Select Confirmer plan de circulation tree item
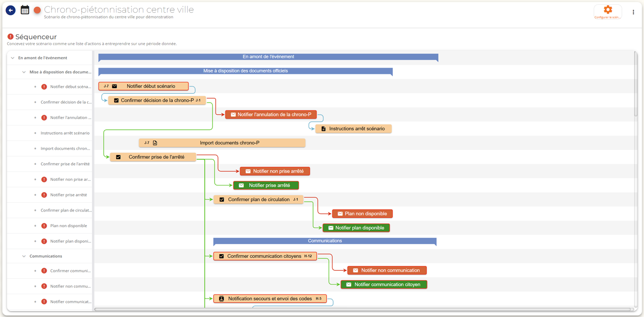This screenshot has width=644, height=317. coord(66,210)
